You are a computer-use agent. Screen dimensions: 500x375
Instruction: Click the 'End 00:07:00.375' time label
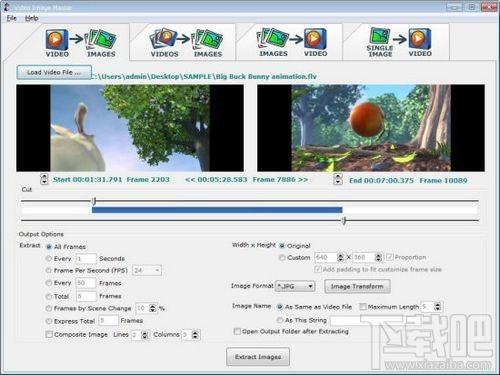381,181
